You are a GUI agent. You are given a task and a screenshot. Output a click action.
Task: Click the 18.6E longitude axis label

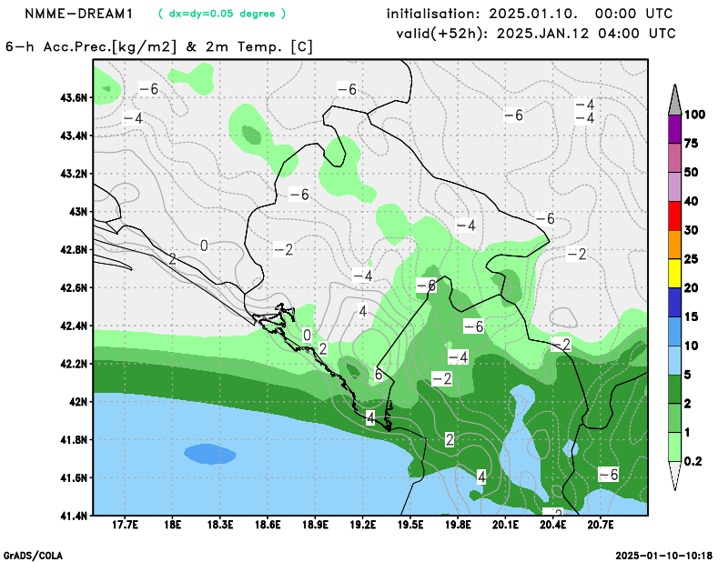(268, 525)
